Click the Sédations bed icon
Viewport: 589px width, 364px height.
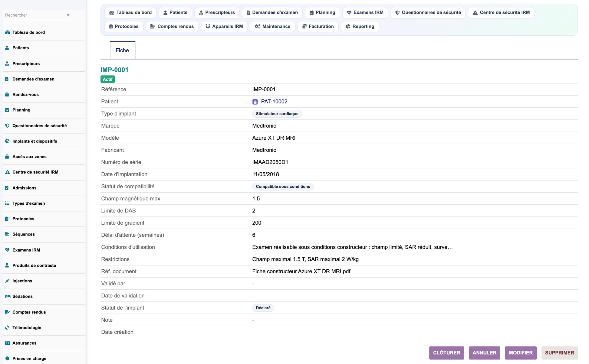pos(8,296)
